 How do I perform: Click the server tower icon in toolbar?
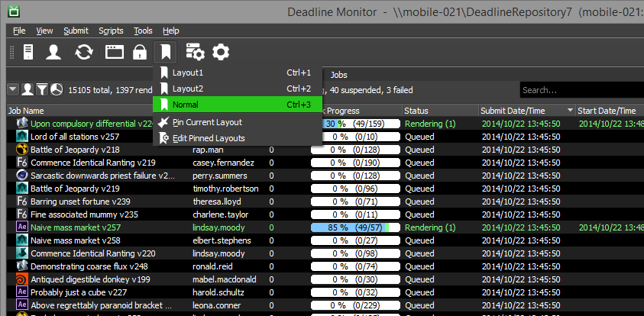(x=28, y=52)
